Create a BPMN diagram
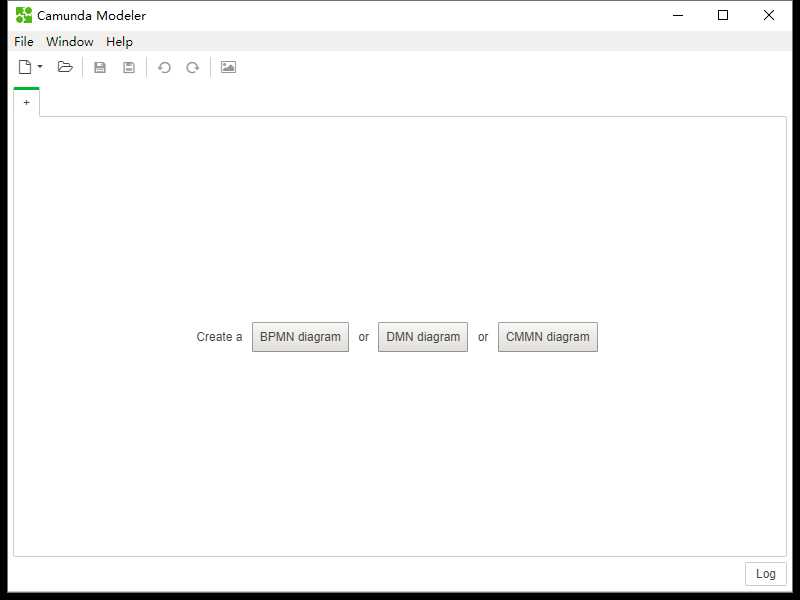This screenshot has height=600, width=800. tap(301, 337)
